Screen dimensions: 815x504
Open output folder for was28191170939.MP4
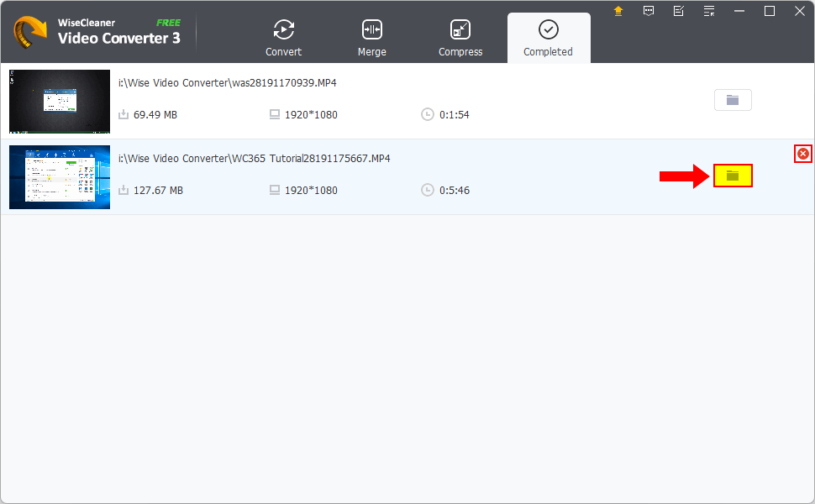click(733, 100)
